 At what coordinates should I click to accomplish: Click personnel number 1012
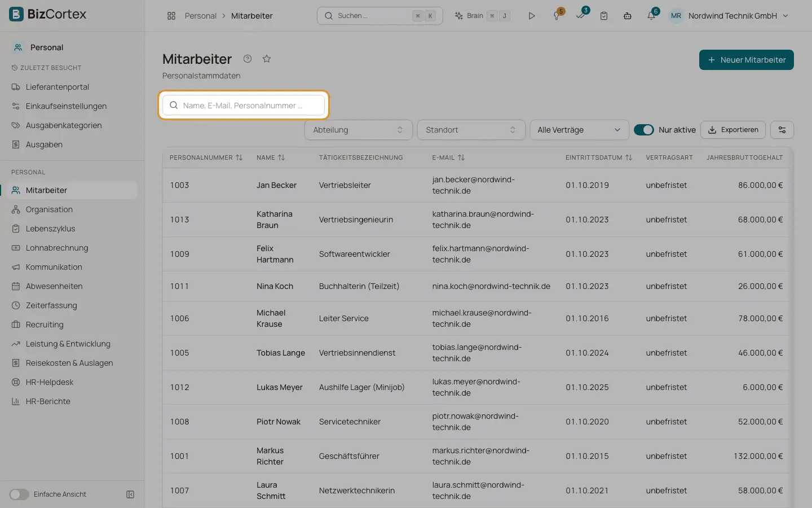point(180,387)
